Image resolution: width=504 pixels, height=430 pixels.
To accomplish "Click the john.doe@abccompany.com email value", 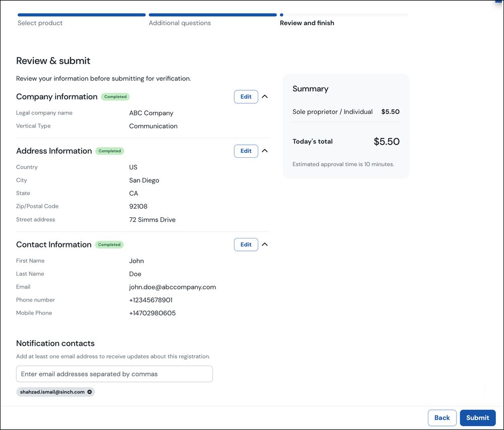I will coord(172,287).
